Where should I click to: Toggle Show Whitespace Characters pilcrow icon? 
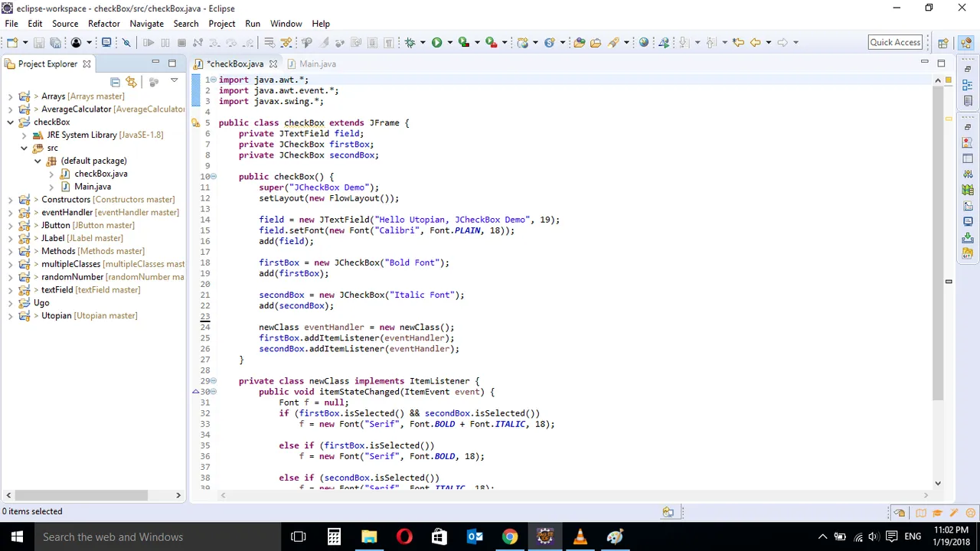coord(389,43)
